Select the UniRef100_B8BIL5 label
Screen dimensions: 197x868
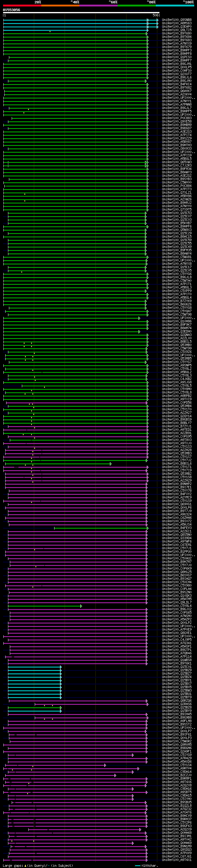coord(176,342)
